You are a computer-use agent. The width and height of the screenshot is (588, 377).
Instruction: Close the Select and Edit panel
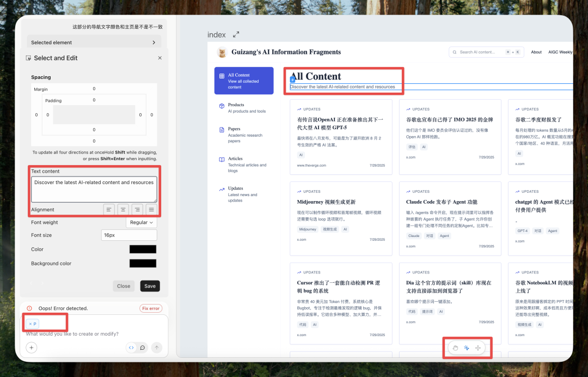160,58
